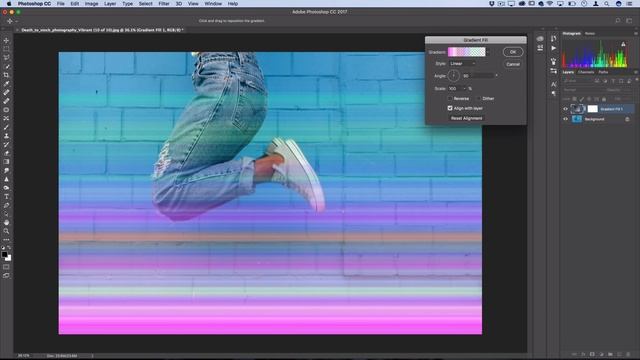Screen dimensions: 640x360
Task: Open the Layer menu
Action: tap(110, 4)
